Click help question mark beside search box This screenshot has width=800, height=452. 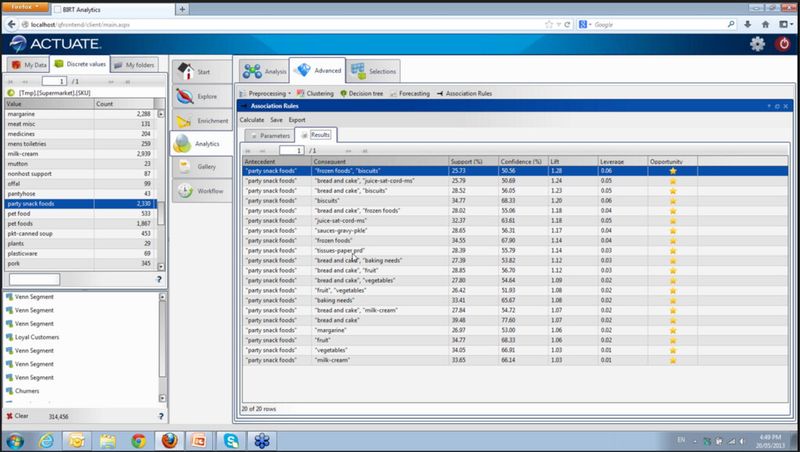(159, 279)
